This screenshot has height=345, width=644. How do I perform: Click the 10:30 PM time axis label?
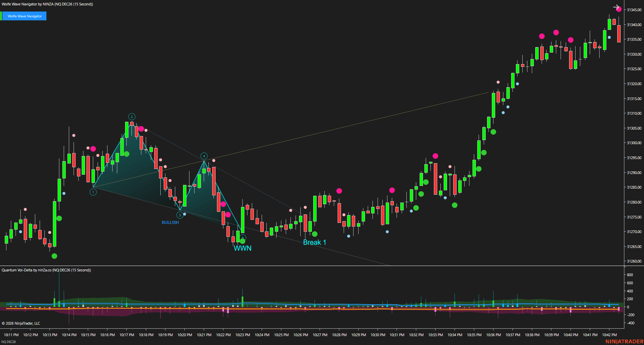[x=378, y=335]
